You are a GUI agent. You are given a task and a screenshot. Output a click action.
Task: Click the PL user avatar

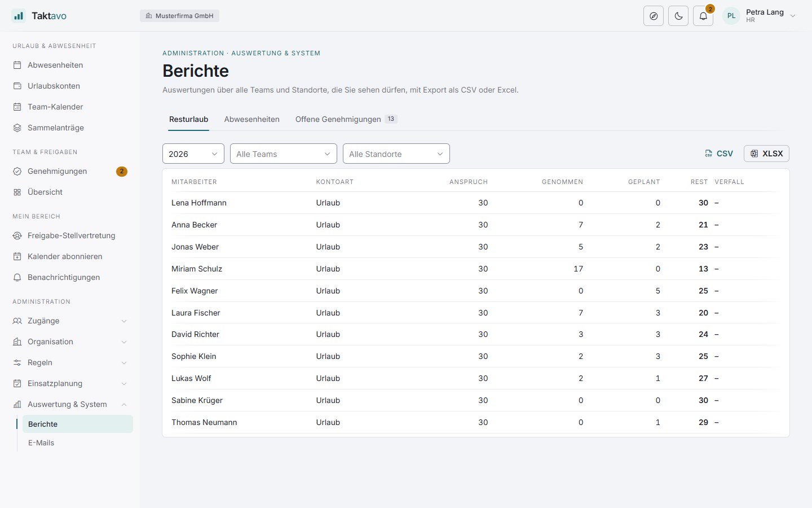731,16
